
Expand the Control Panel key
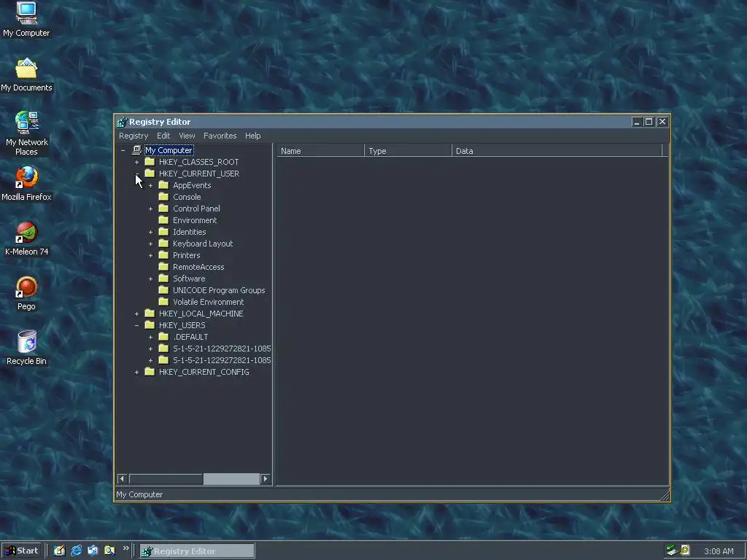pyautogui.click(x=150, y=209)
